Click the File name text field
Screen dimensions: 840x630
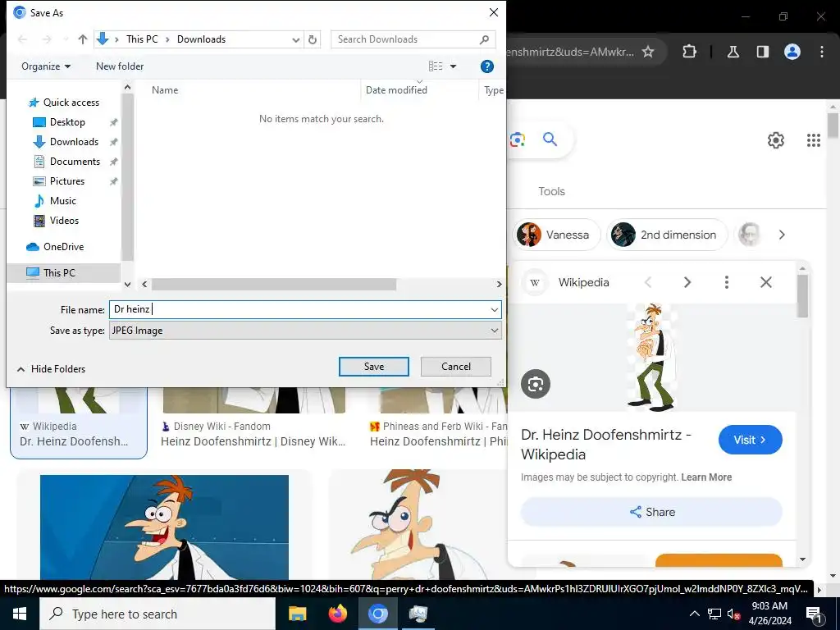coord(299,309)
